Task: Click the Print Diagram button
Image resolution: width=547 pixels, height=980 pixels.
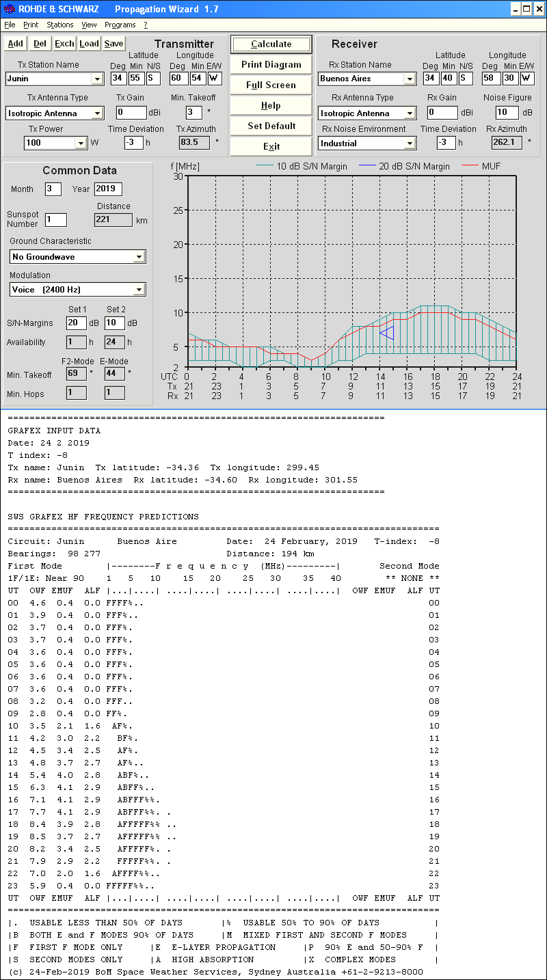Action: point(271,64)
